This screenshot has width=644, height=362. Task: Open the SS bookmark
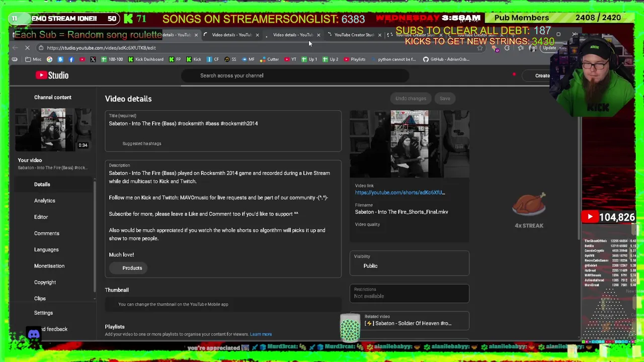pos(230,59)
